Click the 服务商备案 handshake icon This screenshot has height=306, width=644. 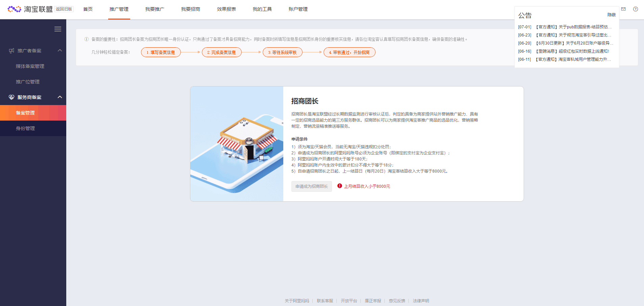pyautogui.click(x=11, y=97)
